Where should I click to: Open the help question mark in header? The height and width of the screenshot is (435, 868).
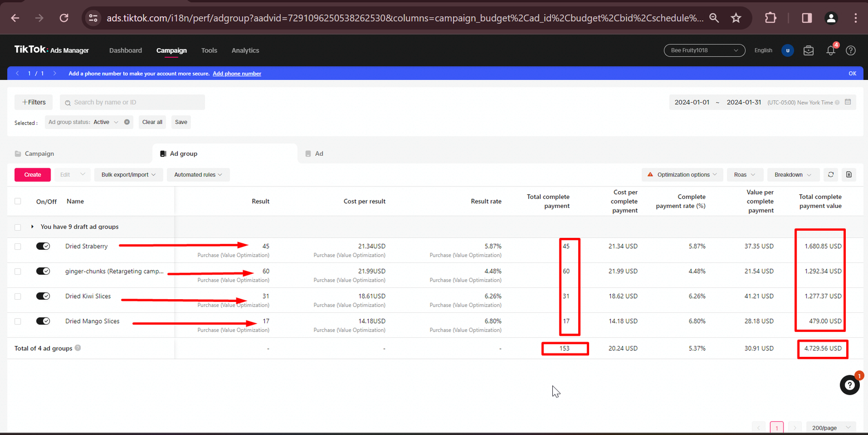coord(851,51)
